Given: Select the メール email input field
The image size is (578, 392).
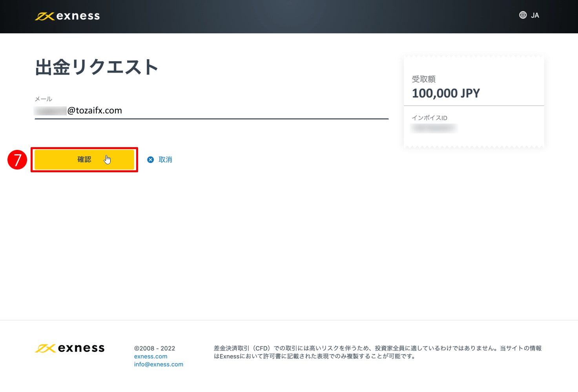Looking at the screenshot, I should (x=212, y=111).
